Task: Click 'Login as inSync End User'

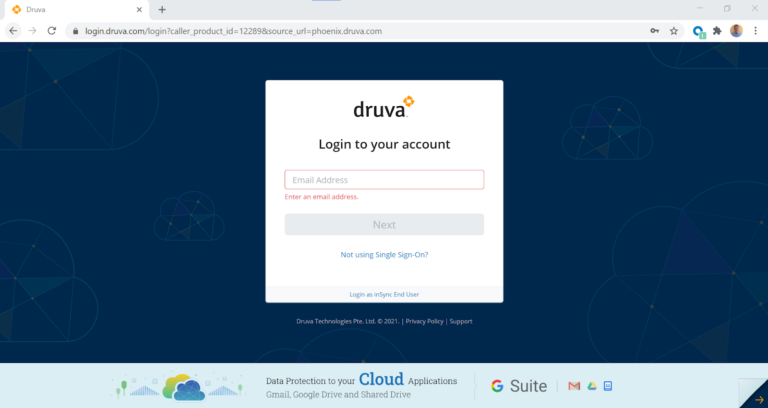Action: click(x=384, y=294)
